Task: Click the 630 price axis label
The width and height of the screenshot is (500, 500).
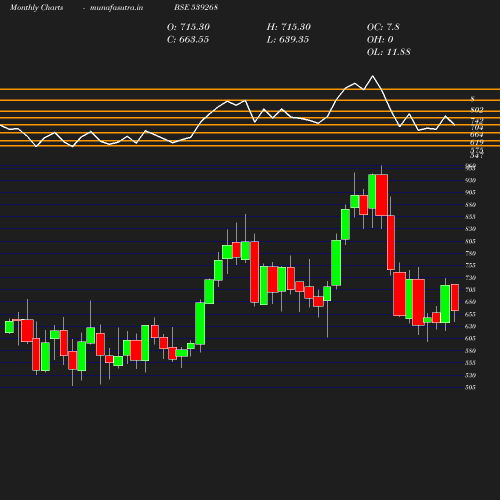Action: pos(470,326)
